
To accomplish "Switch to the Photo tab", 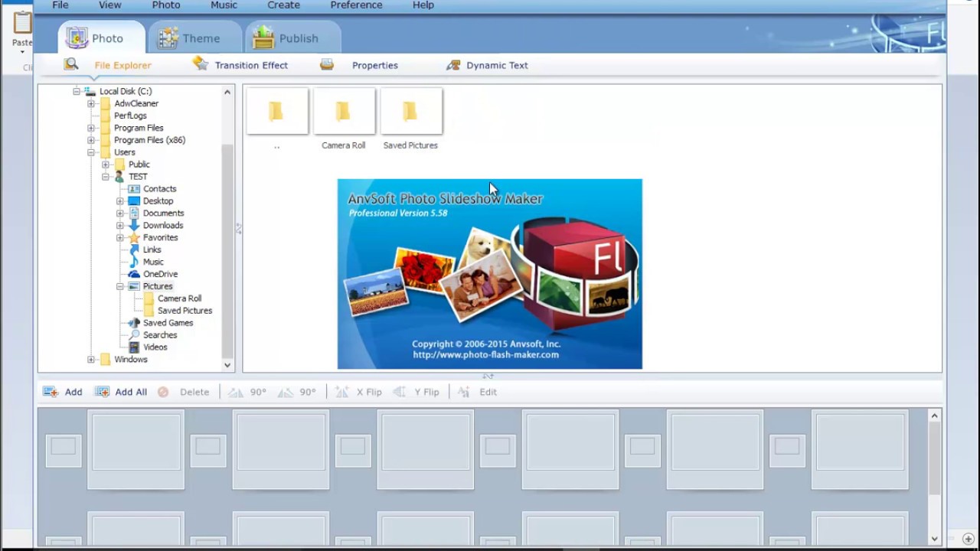I will [x=101, y=38].
